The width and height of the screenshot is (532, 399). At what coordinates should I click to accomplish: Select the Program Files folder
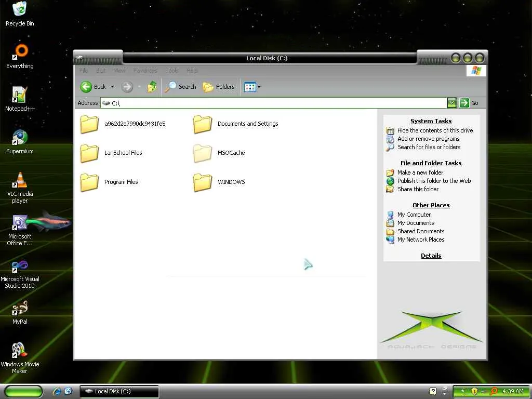point(109,182)
